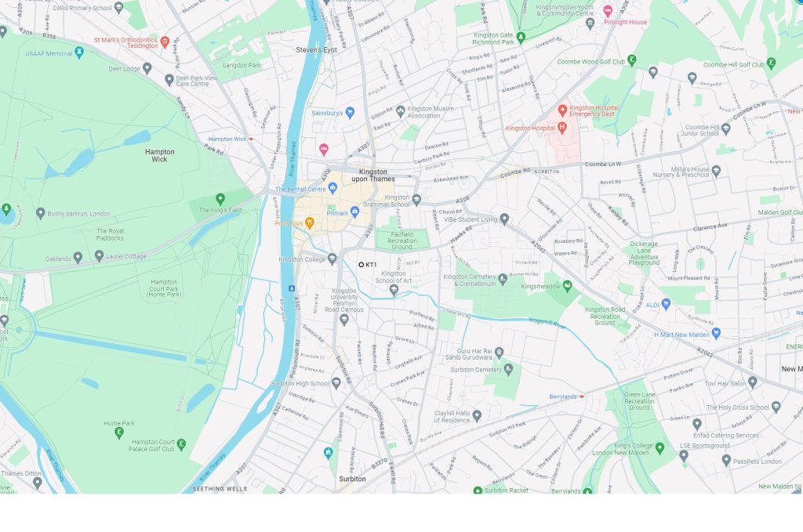Click the Surbiton area label

click(x=352, y=479)
